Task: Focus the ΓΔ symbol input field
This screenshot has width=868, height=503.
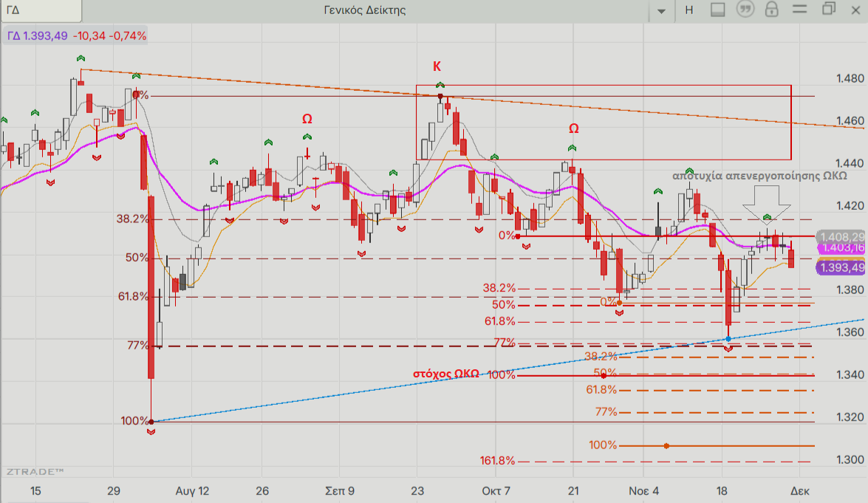Action: [41, 10]
